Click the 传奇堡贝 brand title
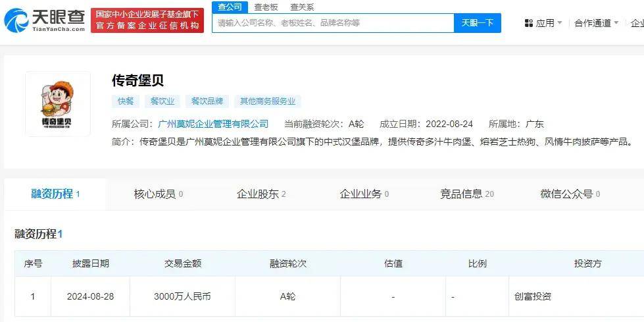Image resolution: width=644 pixels, height=322 pixels. [x=137, y=80]
